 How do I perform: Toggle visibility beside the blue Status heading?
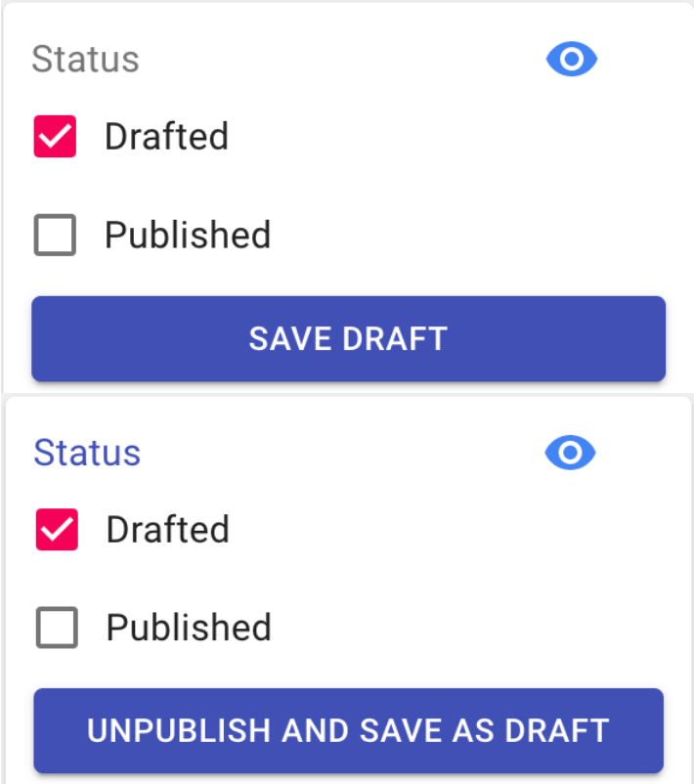[570, 453]
